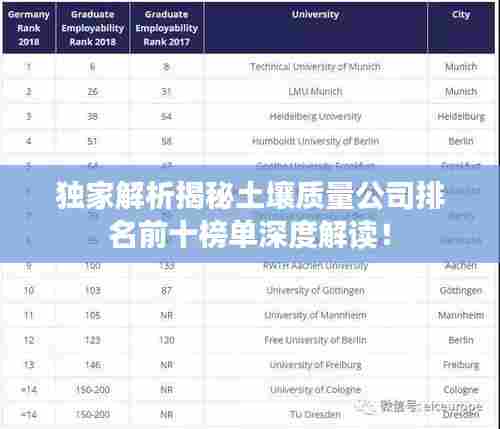Click the 'Graduate Employability Rank 2018' header
This screenshot has width=500, height=429.
(93, 28)
